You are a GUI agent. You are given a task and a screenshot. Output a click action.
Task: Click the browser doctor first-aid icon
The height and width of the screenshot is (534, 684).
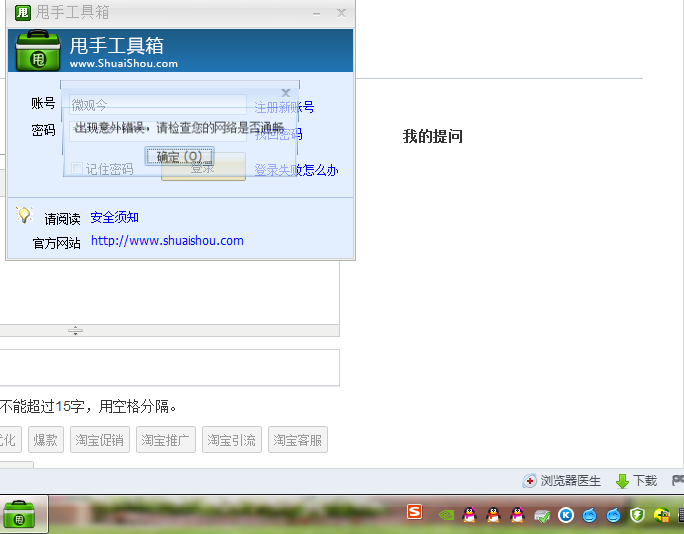point(530,481)
